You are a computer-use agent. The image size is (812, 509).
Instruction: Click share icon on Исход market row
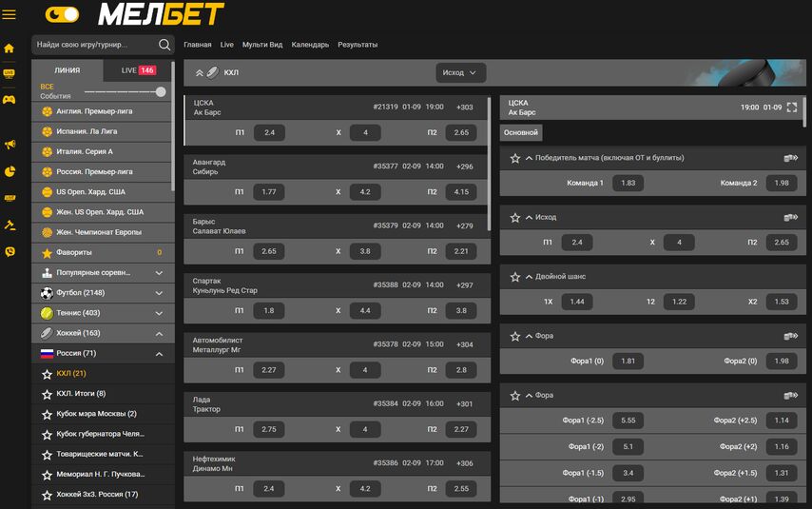[x=790, y=218]
